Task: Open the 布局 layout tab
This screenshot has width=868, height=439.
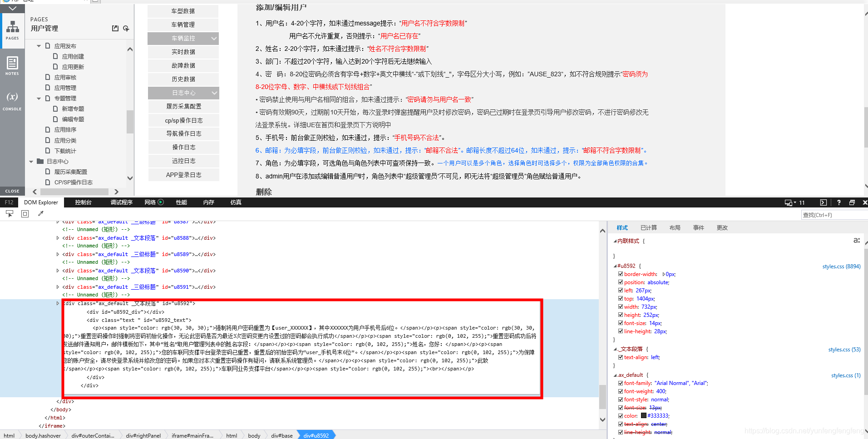Action: point(675,228)
